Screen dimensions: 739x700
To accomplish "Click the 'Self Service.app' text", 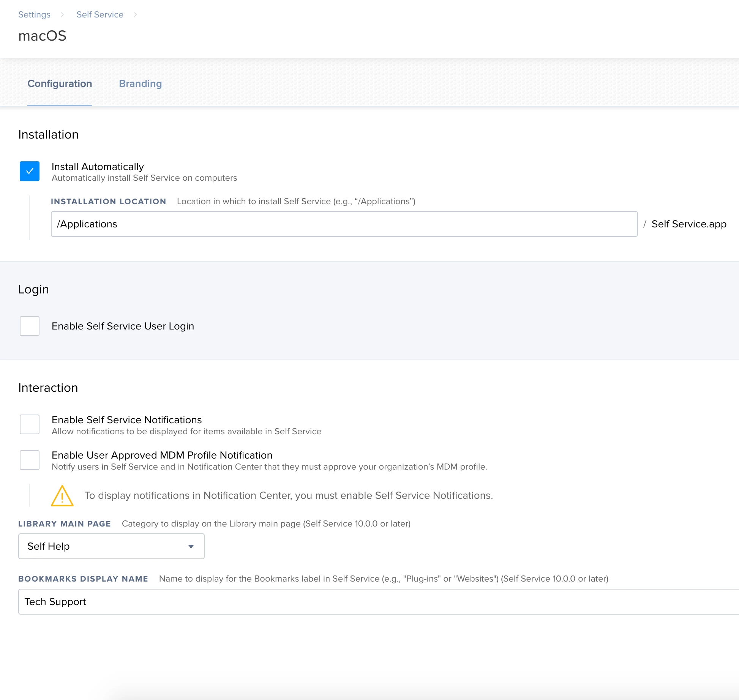I will point(689,224).
